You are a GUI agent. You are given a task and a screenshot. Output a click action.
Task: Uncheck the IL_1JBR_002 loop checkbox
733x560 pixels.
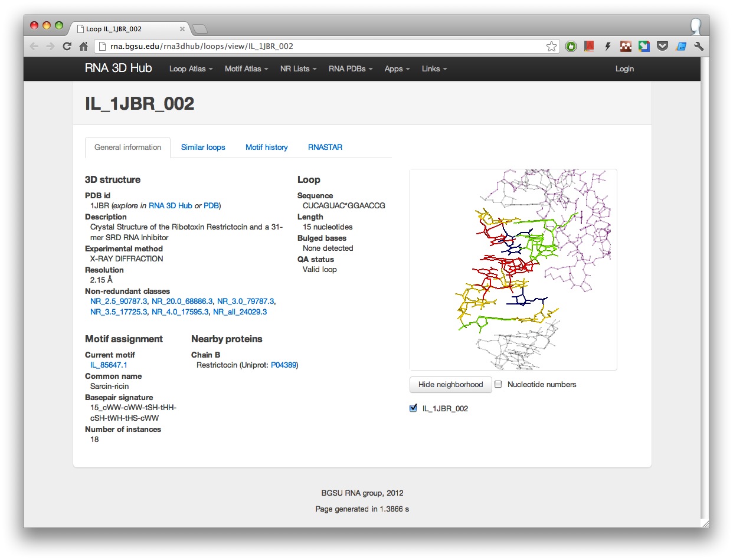[x=413, y=408]
